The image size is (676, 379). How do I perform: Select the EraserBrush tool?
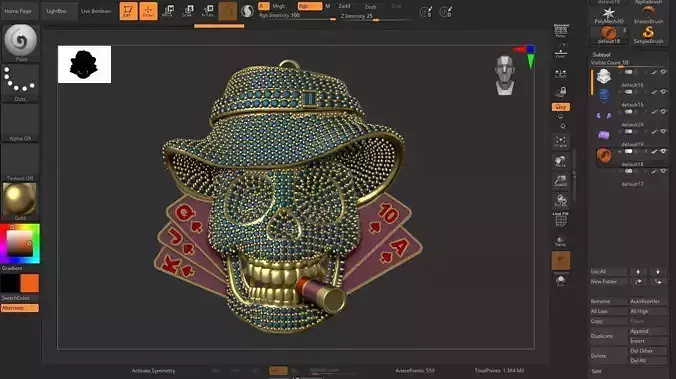[x=648, y=15]
